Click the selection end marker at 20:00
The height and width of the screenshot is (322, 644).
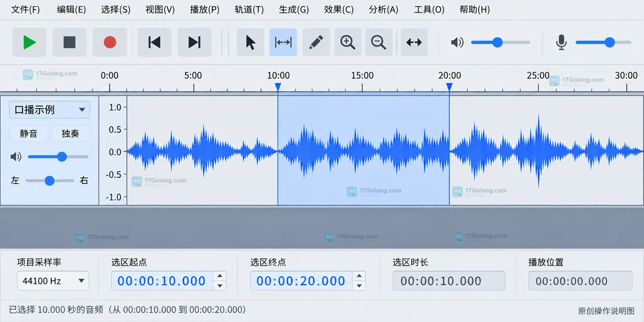(x=449, y=87)
